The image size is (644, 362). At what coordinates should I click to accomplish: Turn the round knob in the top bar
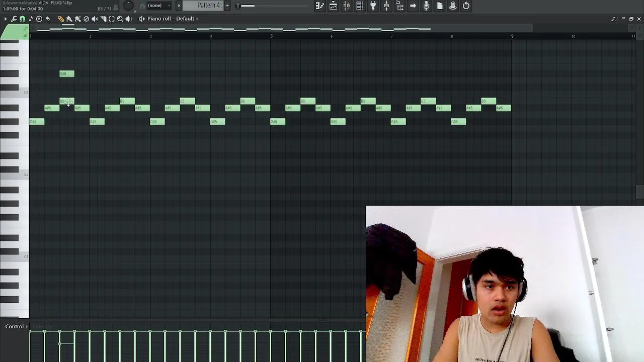coord(128,6)
